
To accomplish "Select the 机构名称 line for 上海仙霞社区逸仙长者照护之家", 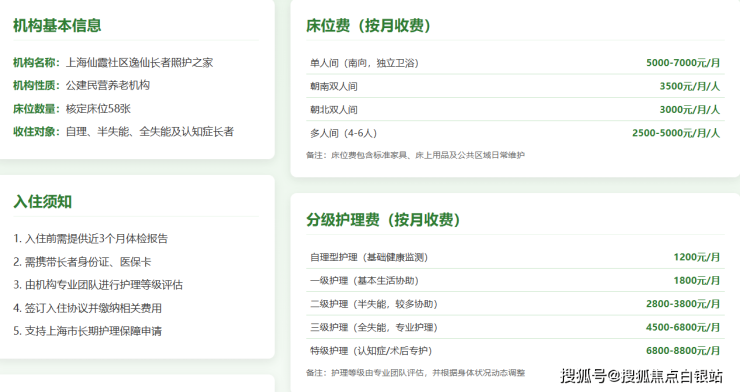I will point(113,62).
